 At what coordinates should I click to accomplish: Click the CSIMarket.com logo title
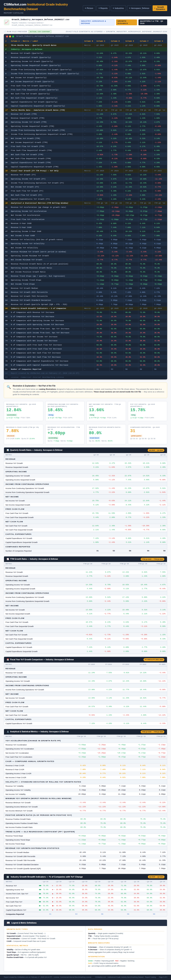(36, 7)
